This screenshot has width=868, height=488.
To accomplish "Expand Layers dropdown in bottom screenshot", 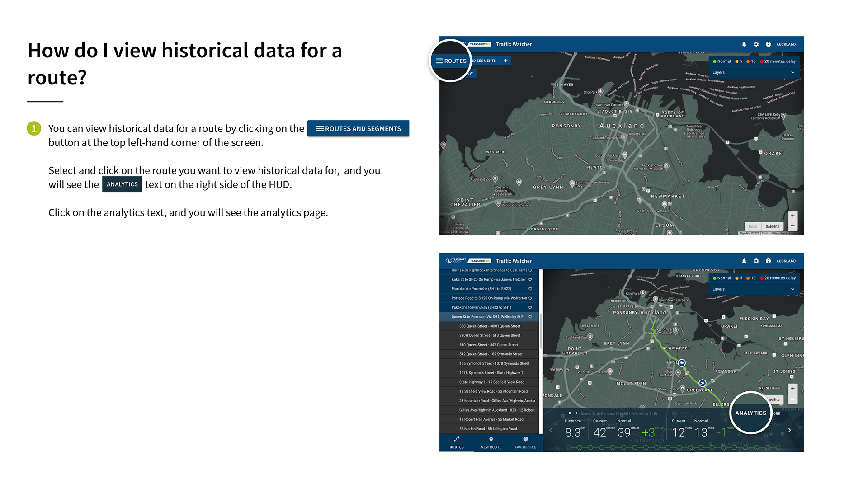I will click(x=754, y=289).
